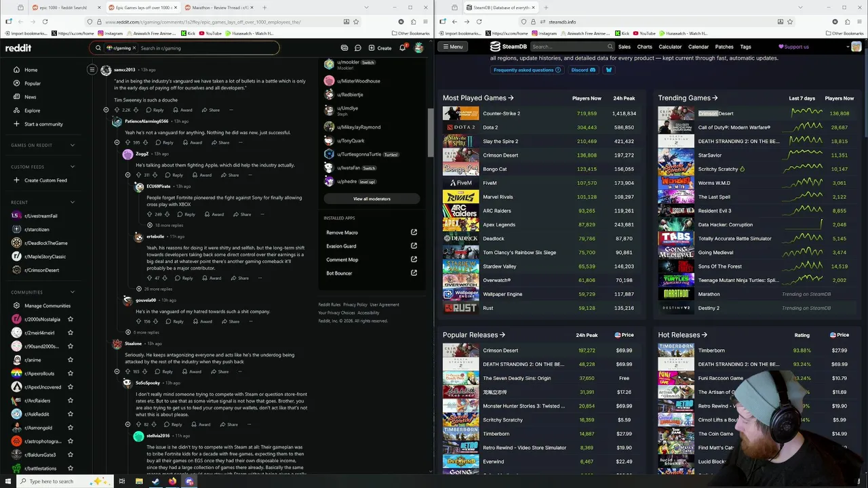Favorite r/Apexrollouts with star

coord(71,373)
